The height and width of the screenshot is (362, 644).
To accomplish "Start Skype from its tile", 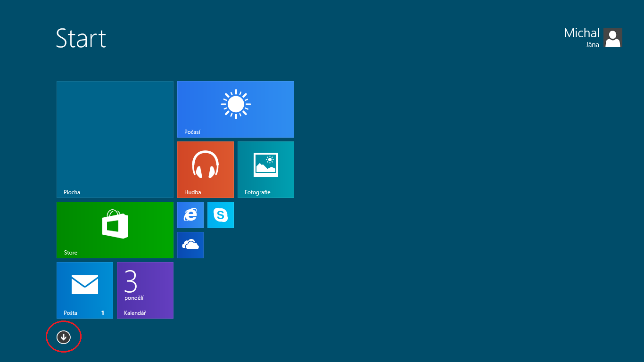I will click(x=220, y=214).
